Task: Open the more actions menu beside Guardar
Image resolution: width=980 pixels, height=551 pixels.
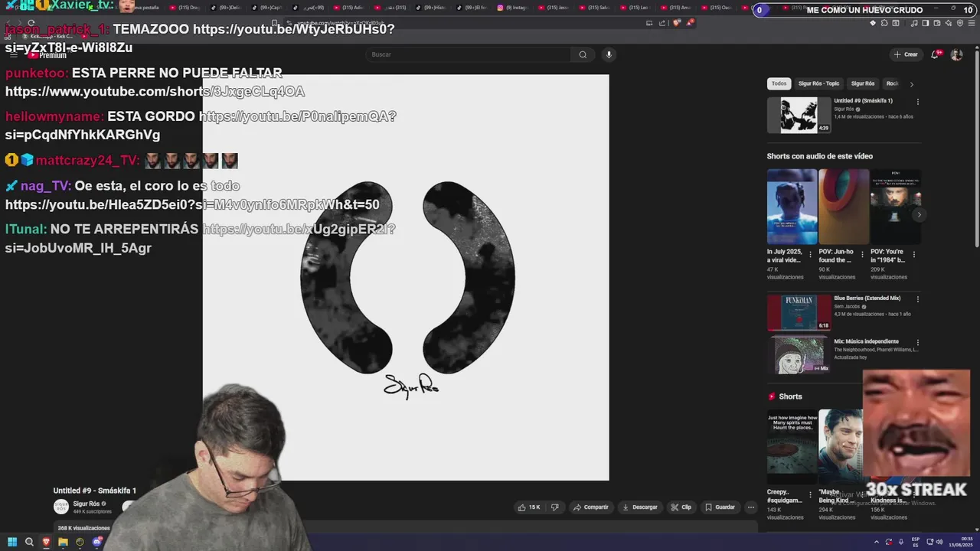Action: 751,507
